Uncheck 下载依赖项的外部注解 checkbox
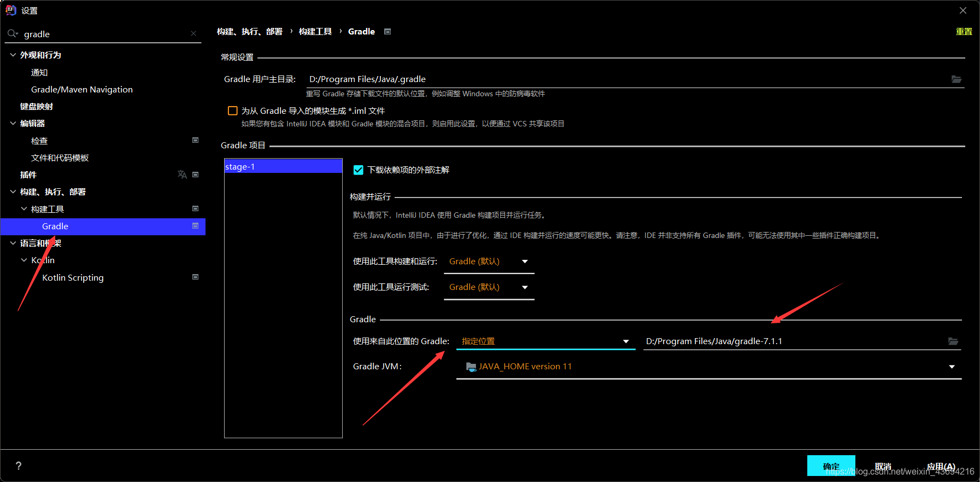This screenshot has width=980, height=482. click(359, 170)
